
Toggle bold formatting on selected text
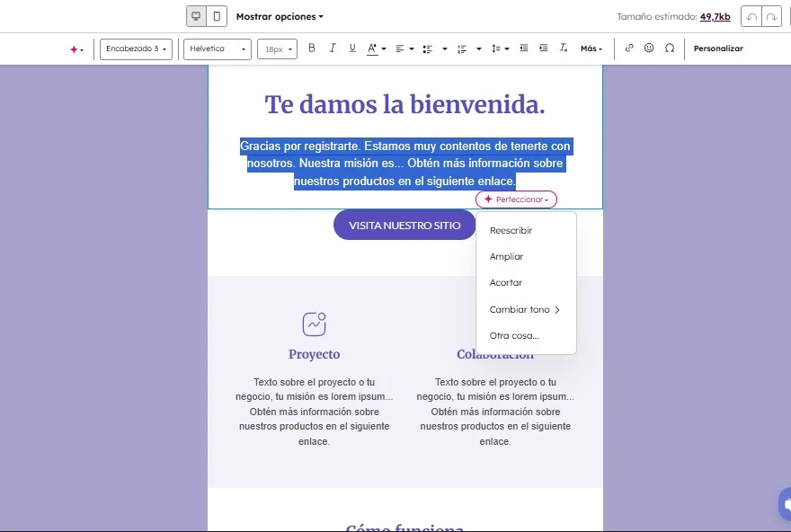pos(312,49)
